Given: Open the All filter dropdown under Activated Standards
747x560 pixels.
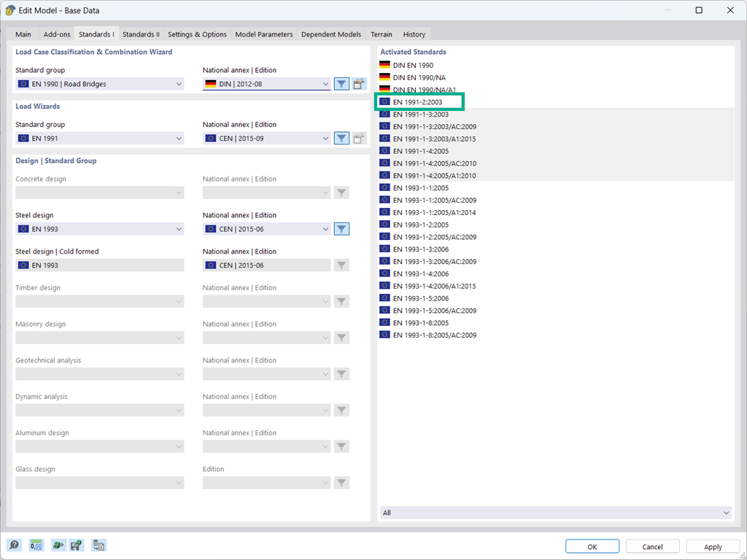Looking at the screenshot, I should [x=555, y=513].
